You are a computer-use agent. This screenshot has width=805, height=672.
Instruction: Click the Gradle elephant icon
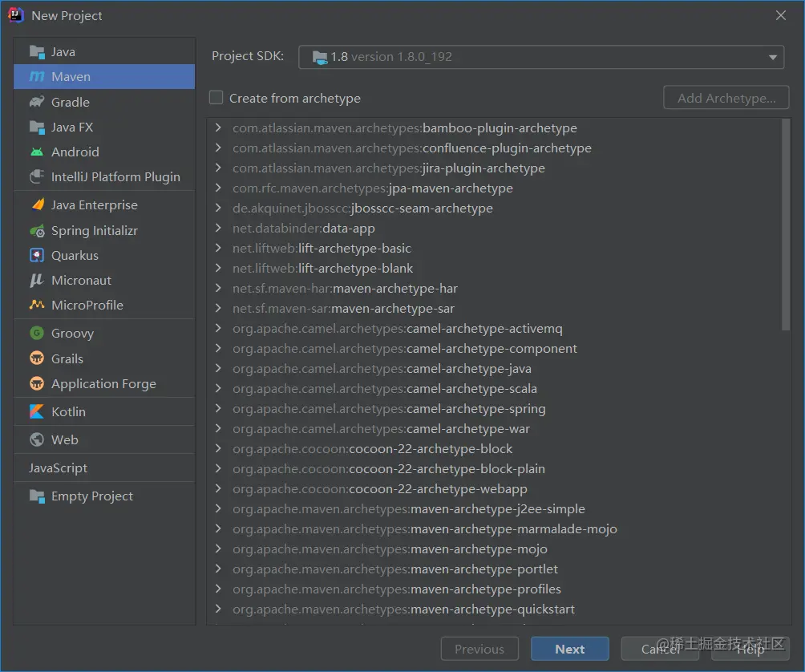(37, 102)
